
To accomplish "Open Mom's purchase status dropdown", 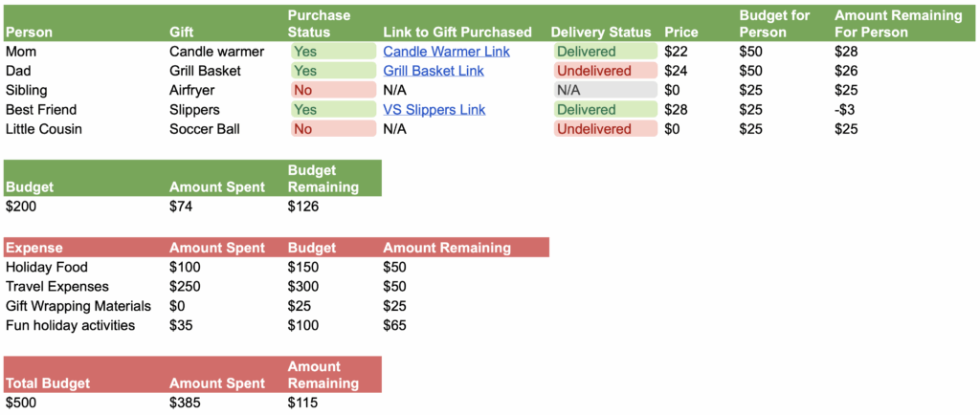I will (x=332, y=51).
